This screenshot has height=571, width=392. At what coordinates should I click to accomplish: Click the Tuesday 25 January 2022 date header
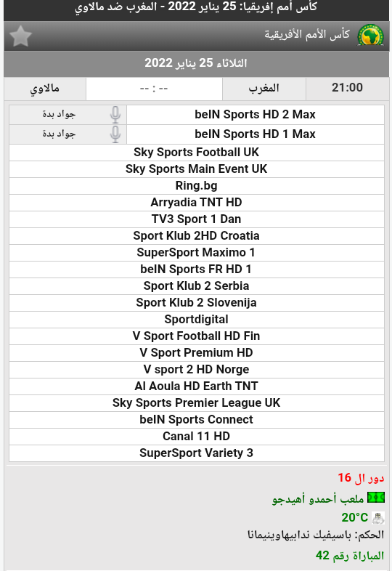196,63
